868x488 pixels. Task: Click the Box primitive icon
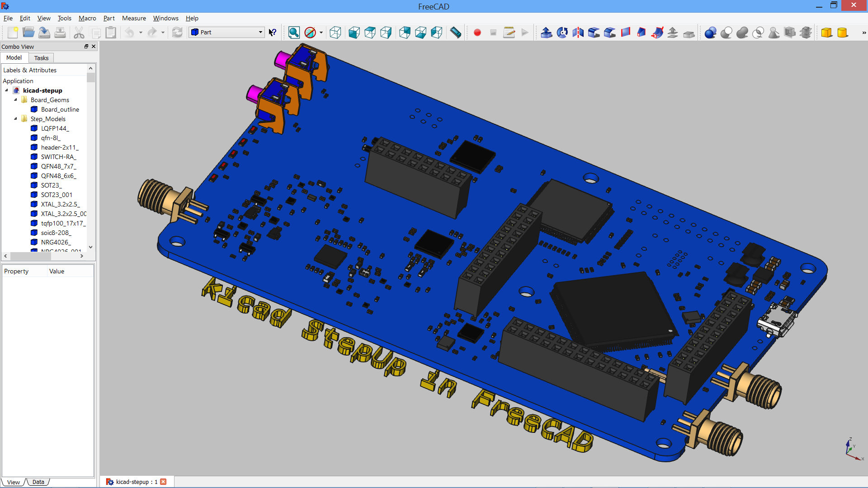[x=826, y=32]
